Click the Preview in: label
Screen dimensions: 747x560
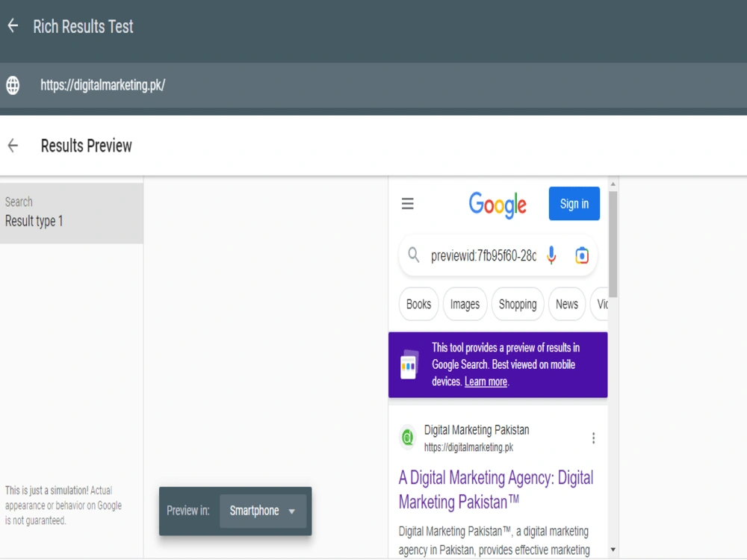click(188, 511)
